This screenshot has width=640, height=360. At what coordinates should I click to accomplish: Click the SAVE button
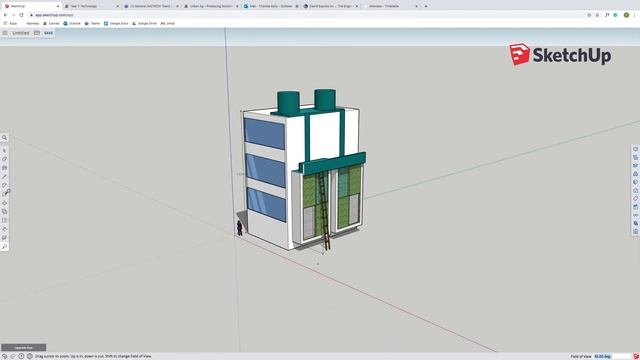point(49,33)
